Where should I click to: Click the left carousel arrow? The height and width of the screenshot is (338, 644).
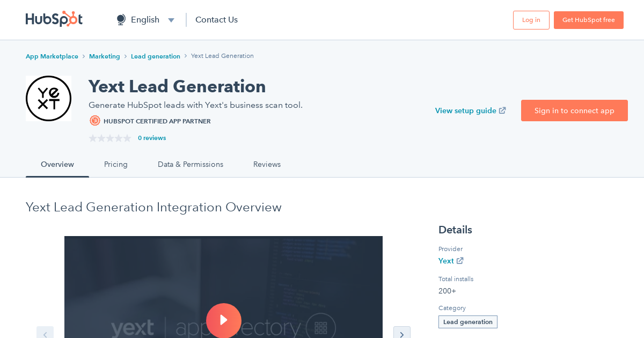(45, 334)
